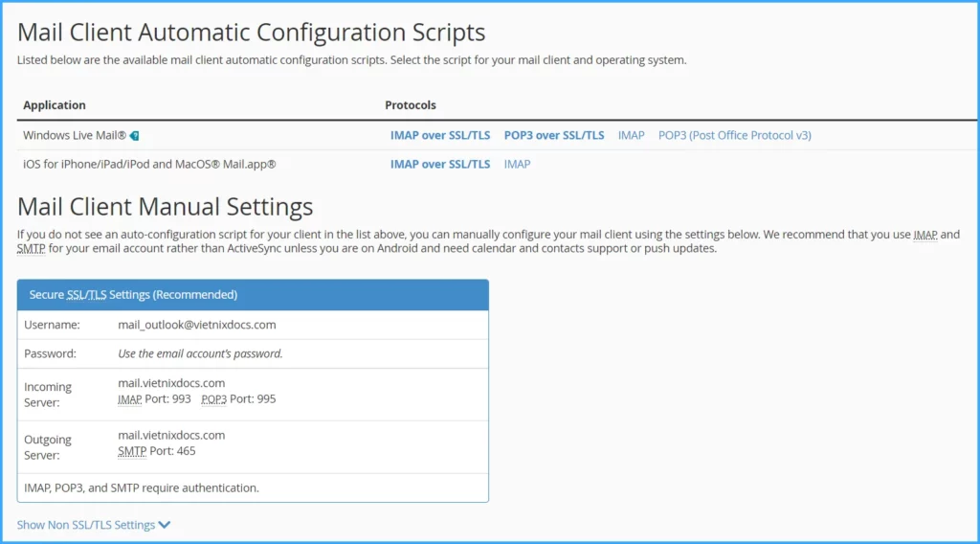Click the chevron arrow after Non SSL/TLS Settings
The image size is (980, 544).
click(x=165, y=525)
